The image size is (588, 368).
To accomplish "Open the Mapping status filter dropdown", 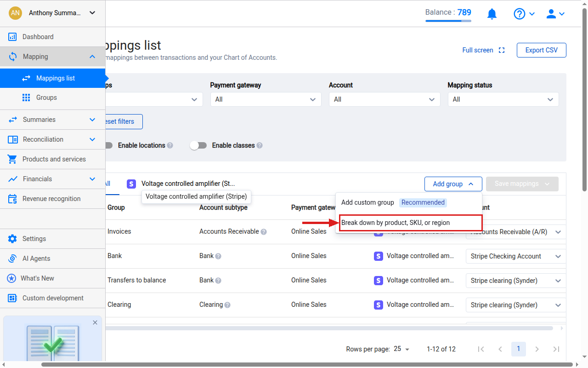I will click(x=503, y=99).
